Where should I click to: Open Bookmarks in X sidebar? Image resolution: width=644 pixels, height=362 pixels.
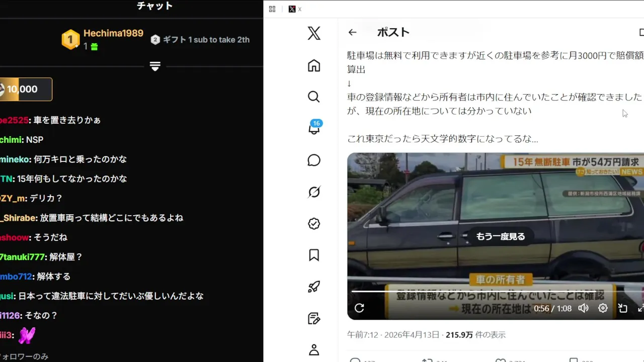coord(314,255)
